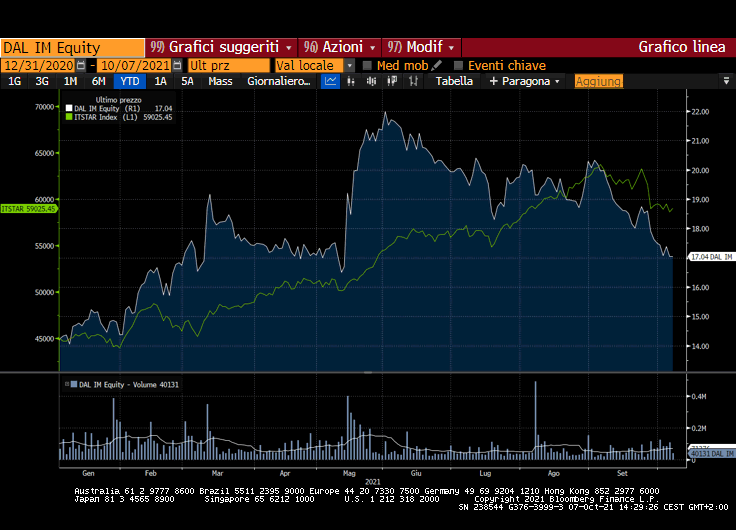Expand the Giornaliero periodicity dropdown
Image resolution: width=736 pixels, height=530 pixels.
279,82
